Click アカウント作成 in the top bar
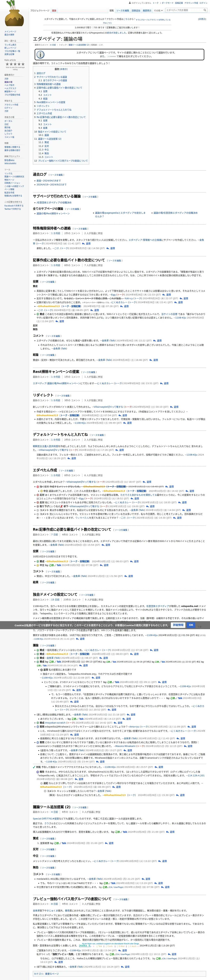 (191, 3)
